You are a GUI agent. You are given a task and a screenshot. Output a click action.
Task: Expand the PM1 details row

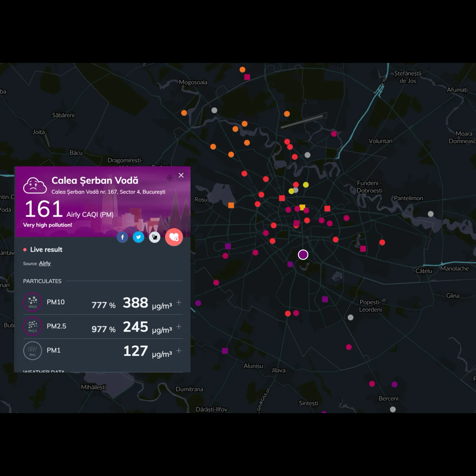(179, 351)
